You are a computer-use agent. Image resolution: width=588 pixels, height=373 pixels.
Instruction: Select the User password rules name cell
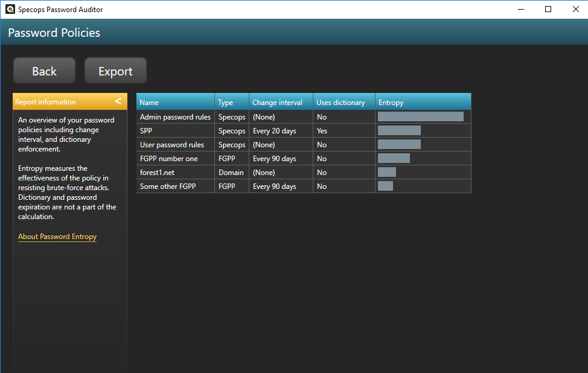[x=176, y=145]
